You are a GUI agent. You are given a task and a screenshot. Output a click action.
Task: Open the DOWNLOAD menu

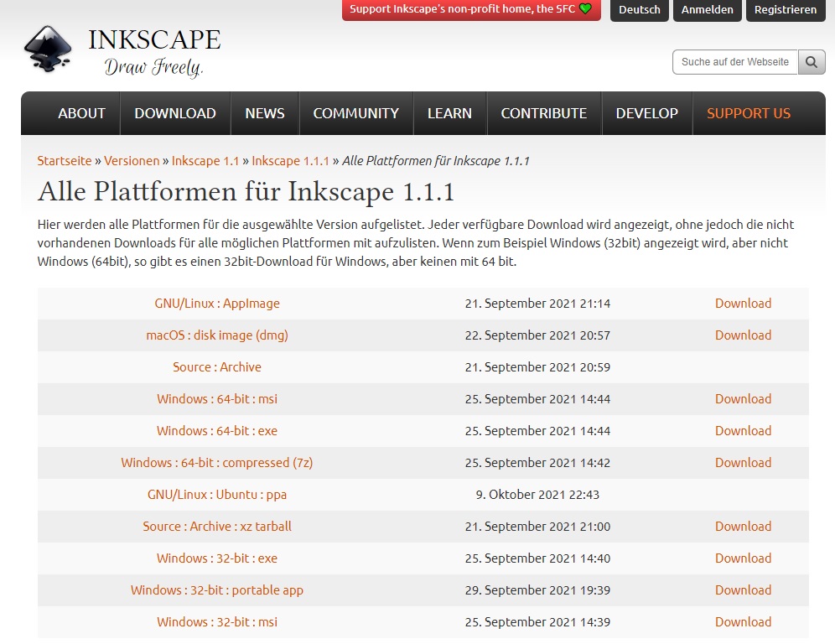click(x=175, y=113)
